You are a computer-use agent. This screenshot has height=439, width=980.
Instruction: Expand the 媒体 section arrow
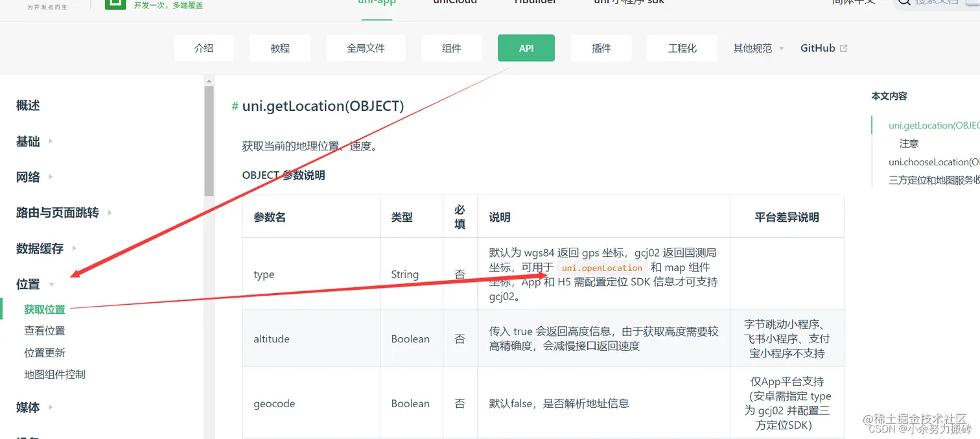pyautogui.click(x=51, y=407)
